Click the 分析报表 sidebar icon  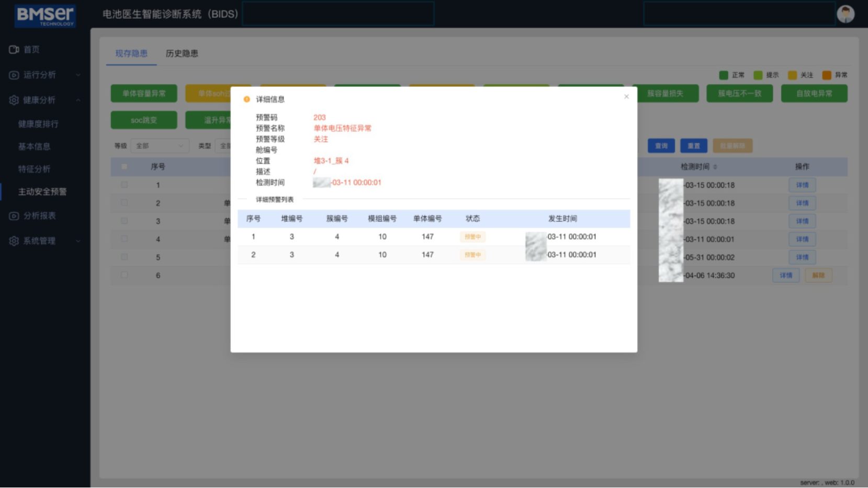click(x=14, y=215)
